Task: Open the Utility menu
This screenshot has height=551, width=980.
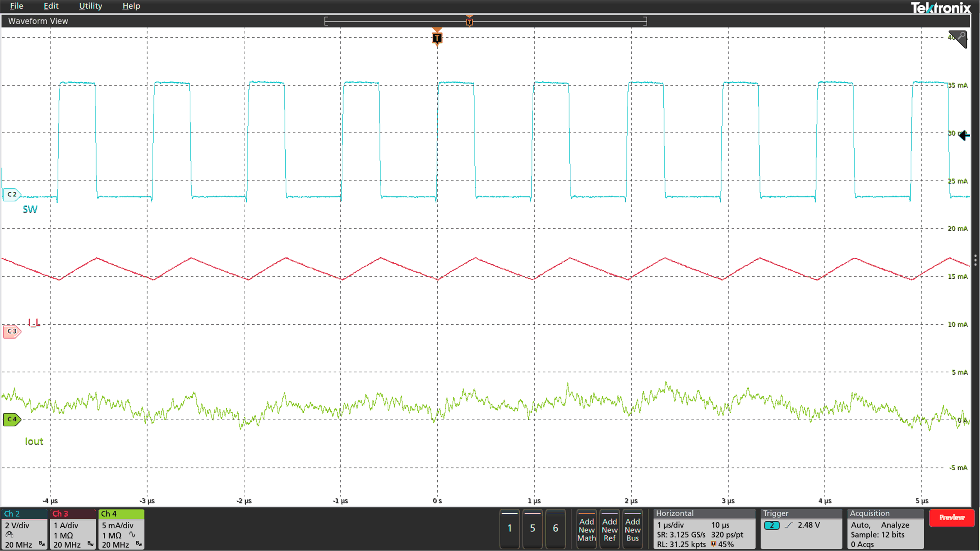Action: point(91,6)
